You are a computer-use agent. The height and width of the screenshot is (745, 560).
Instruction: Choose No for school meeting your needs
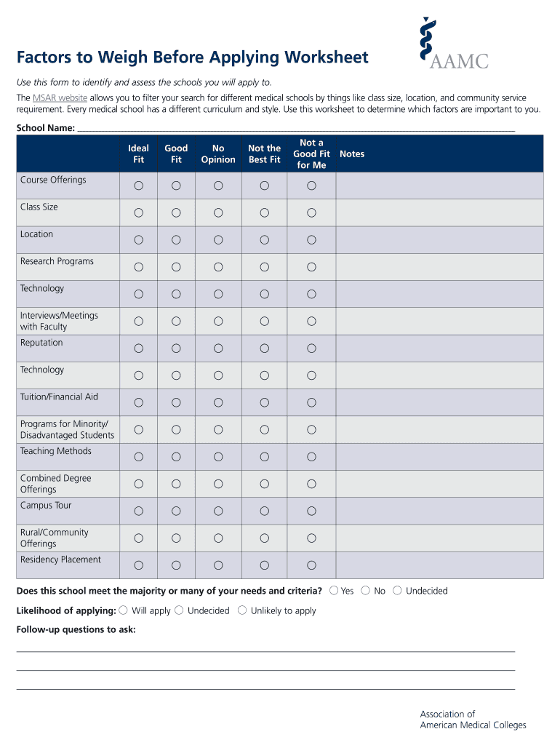coord(366,591)
